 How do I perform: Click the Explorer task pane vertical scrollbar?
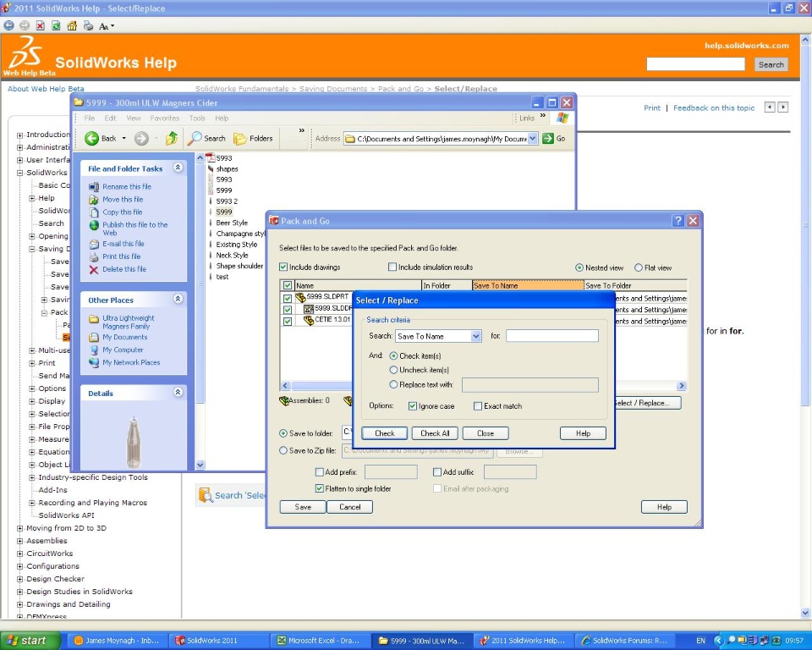[x=200, y=311]
